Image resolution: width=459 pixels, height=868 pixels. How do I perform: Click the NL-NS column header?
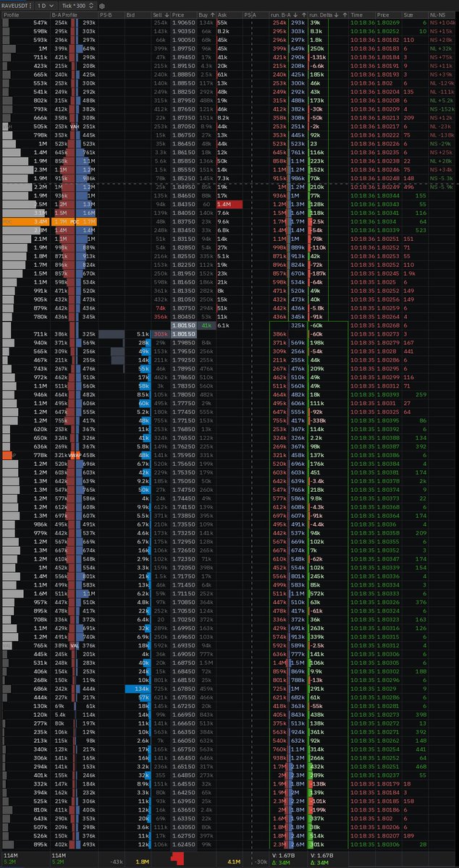(442, 14)
